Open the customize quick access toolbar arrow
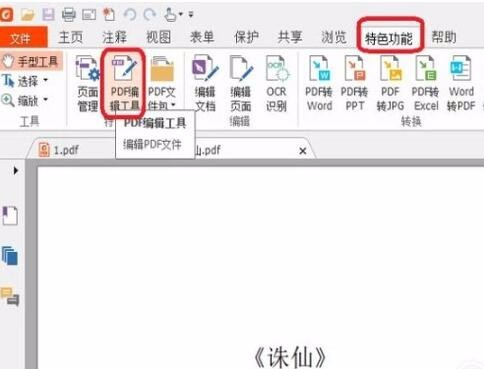Screen dimensions: 485x369 (x=191, y=14)
